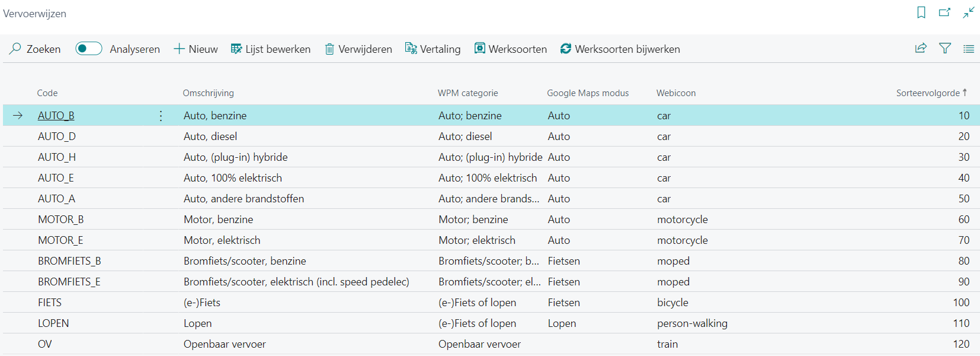Image resolution: width=980 pixels, height=356 pixels.
Task: Open Lijst bewerken edit mode
Action: (270, 49)
